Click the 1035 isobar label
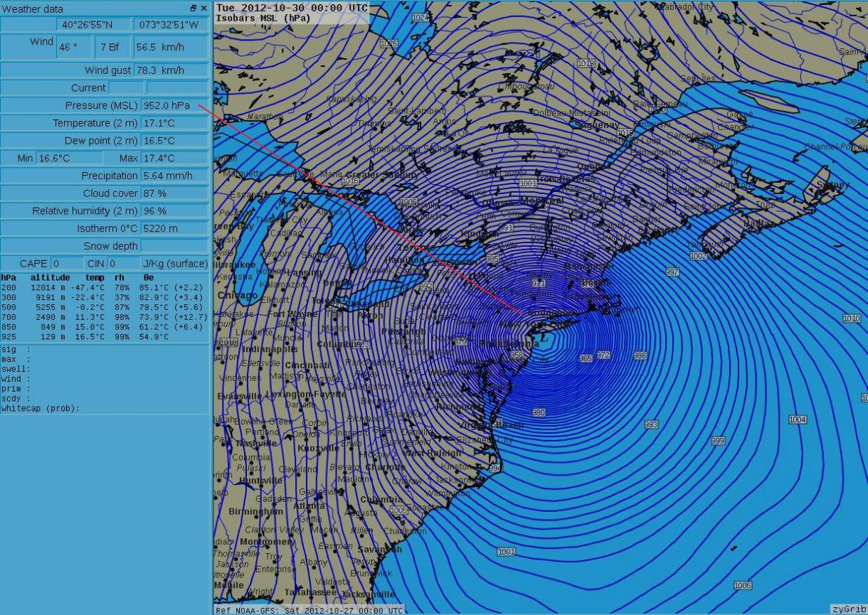 [x=388, y=44]
